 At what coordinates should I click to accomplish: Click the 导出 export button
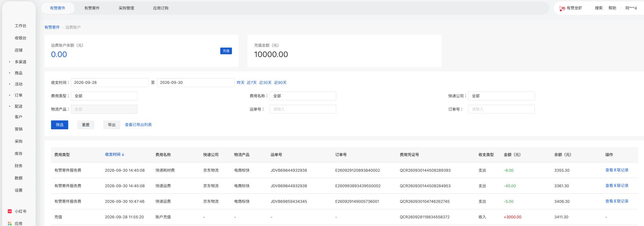[112, 125]
